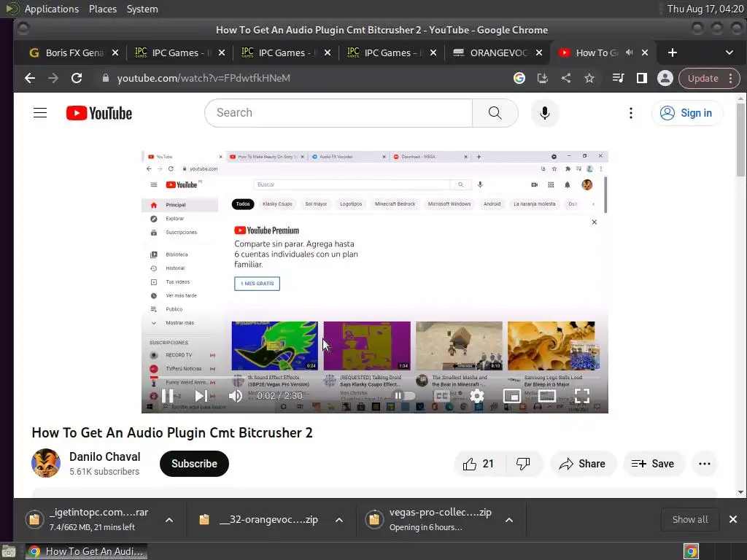Open Applications menu
Viewport: 747px width, 560px height.
52,9
